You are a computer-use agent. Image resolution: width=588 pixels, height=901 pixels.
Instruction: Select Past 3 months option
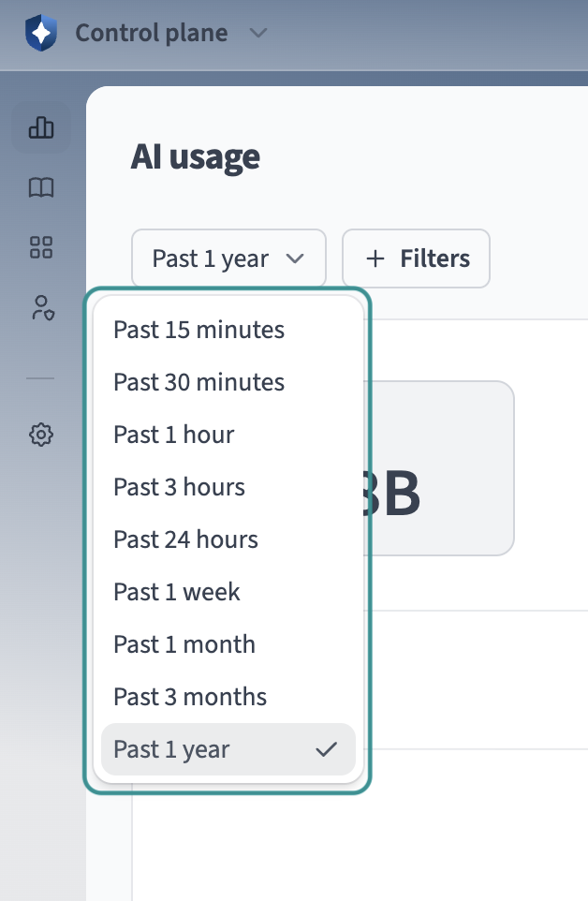(x=228, y=697)
